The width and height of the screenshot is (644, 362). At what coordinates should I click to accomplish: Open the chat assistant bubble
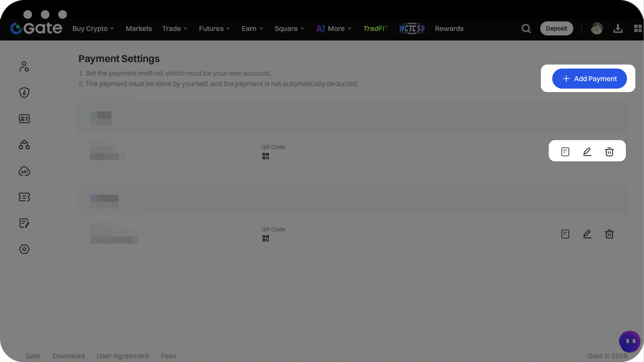click(x=629, y=341)
